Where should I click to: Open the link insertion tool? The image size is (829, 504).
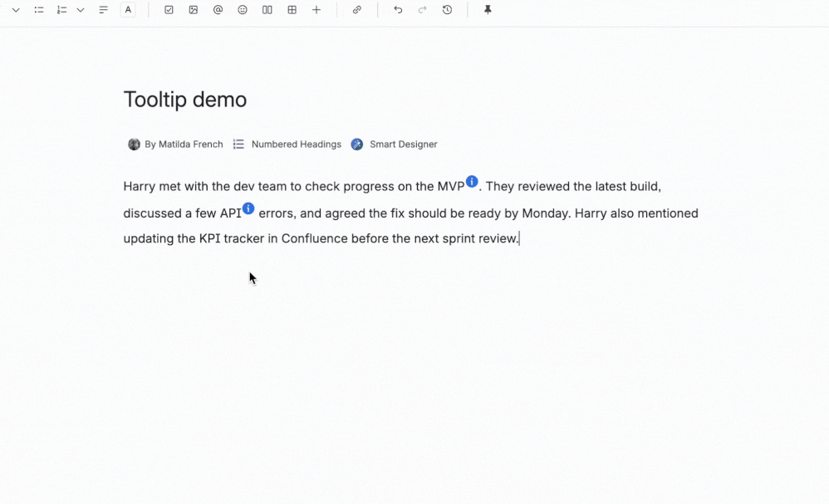tap(357, 9)
